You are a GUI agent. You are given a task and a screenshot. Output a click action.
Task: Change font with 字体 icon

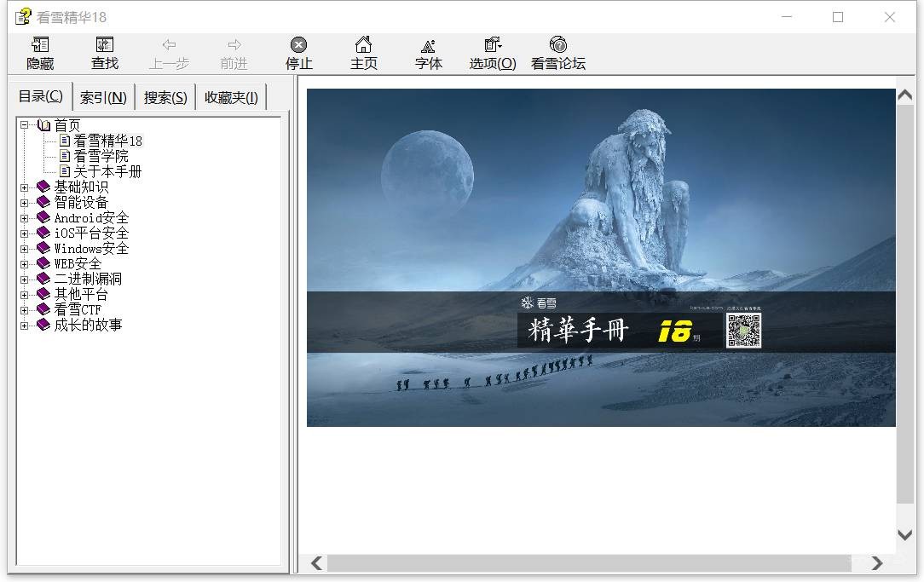(x=429, y=46)
